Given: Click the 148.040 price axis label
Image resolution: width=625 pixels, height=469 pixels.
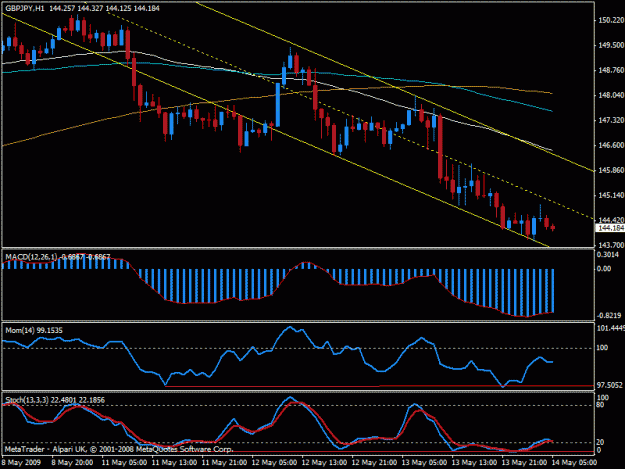Looking at the screenshot, I should [x=611, y=95].
